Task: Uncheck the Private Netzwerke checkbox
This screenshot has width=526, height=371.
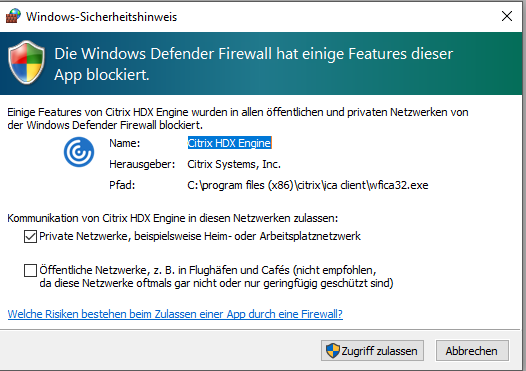Action: (30, 236)
